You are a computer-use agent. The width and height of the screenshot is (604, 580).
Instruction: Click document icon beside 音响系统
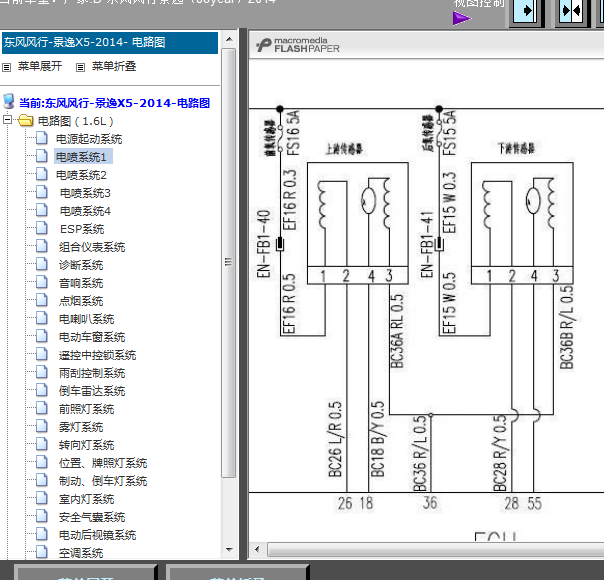42,282
